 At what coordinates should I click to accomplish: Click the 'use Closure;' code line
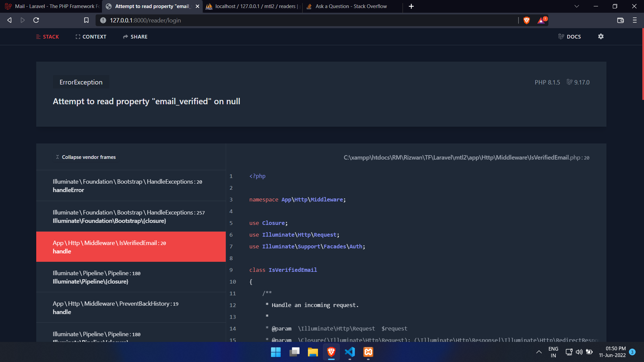(268, 223)
